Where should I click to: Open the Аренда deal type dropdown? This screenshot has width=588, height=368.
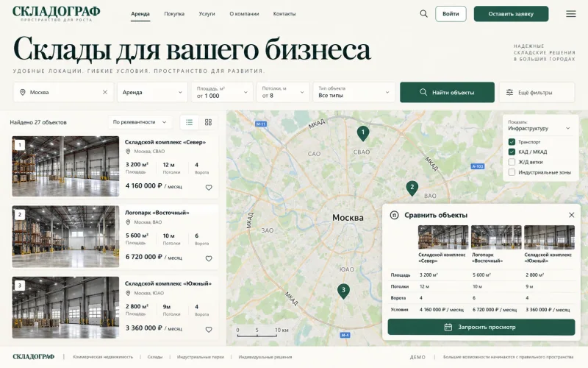pyautogui.click(x=152, y=93)
